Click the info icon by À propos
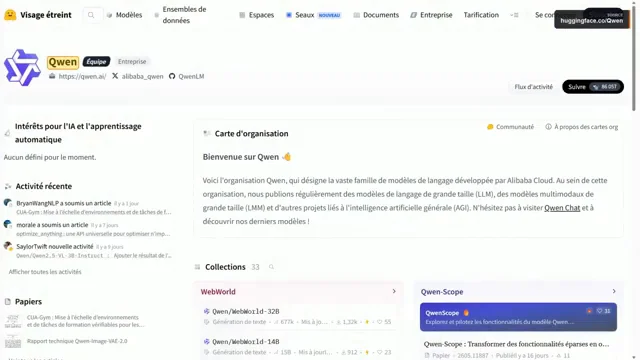 (548, 127)
